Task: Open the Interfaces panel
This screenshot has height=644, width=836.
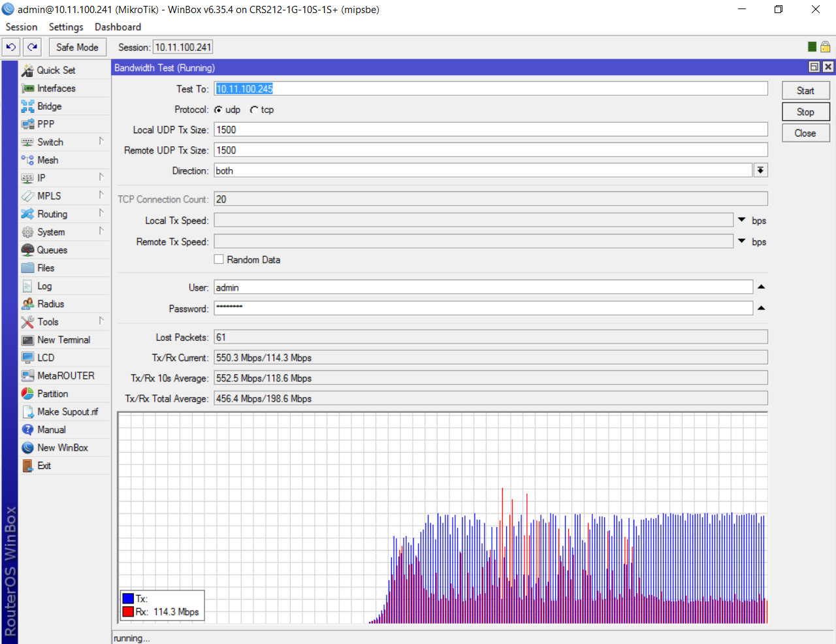Action: click(x=55, y=88)
